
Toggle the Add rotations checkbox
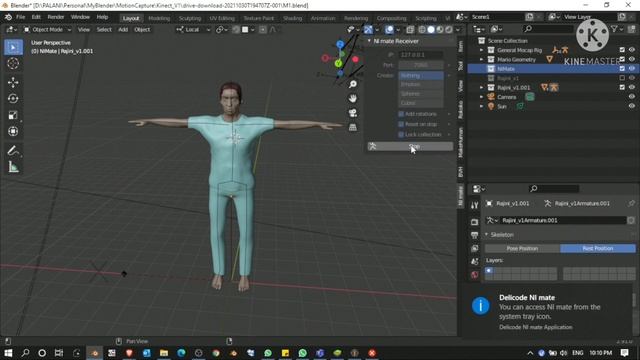click(401, 114)
